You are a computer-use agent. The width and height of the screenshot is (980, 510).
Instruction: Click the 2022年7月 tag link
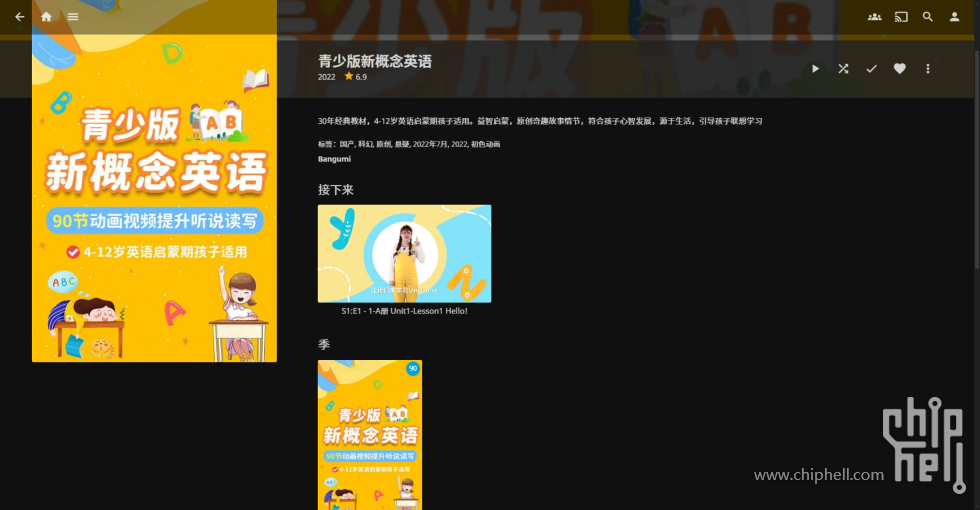coord(430,144)
